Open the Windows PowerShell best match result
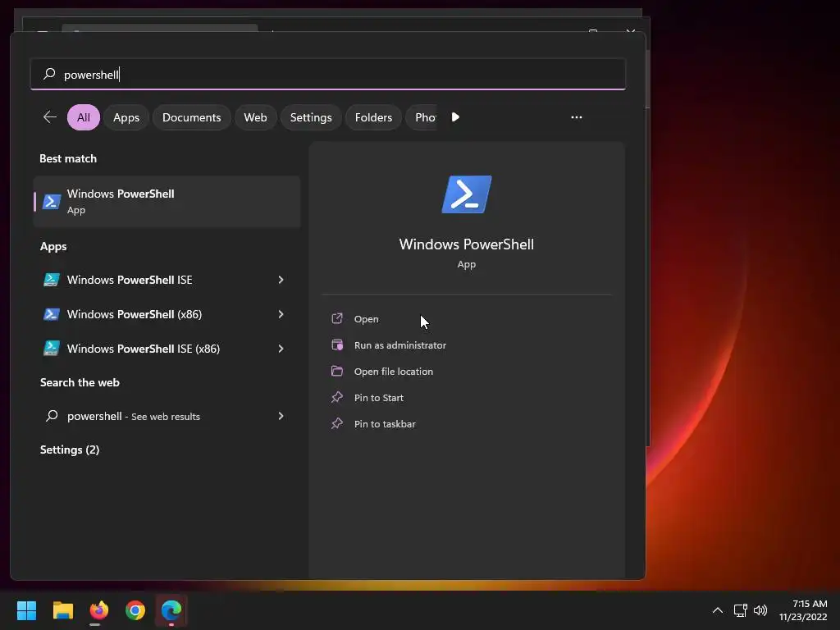Image resolution: width=840 pixels, height=630 pixels. click(167, 202)
